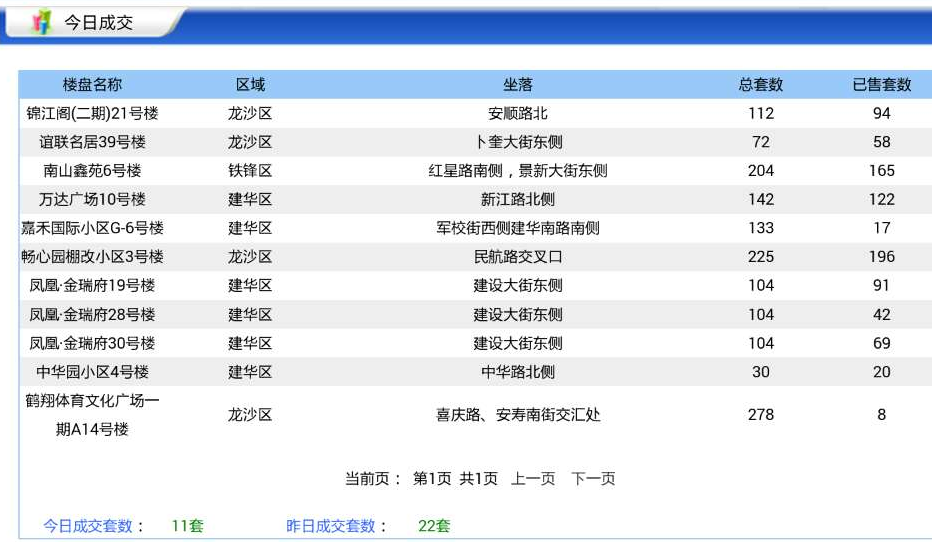Open 凤凰·金瑞府30号楼 listing
This screenshot has height=542, width=932.
tap(92, 343)
